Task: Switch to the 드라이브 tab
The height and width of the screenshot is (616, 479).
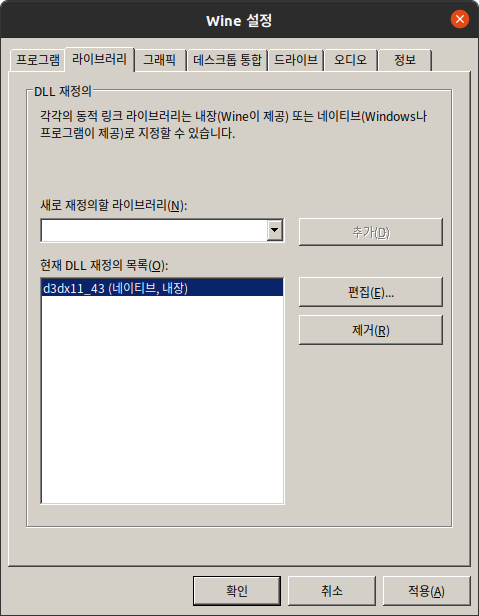Action: point(296,60)
